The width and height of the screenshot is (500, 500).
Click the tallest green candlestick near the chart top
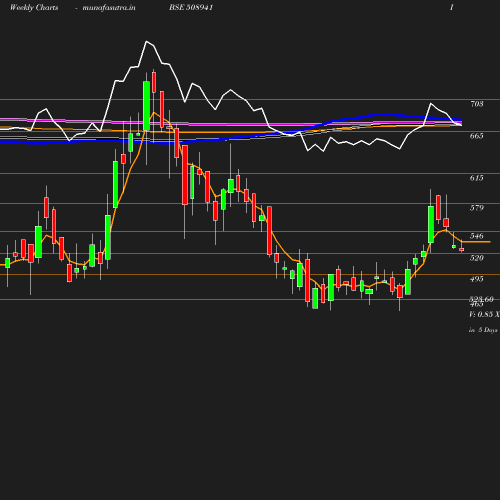coord(146,106)
